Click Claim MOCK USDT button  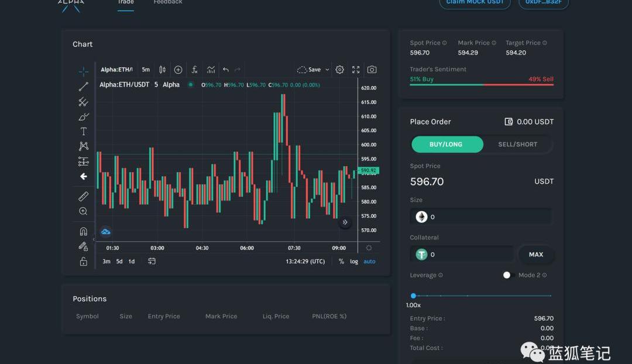[x=475, y=4]
